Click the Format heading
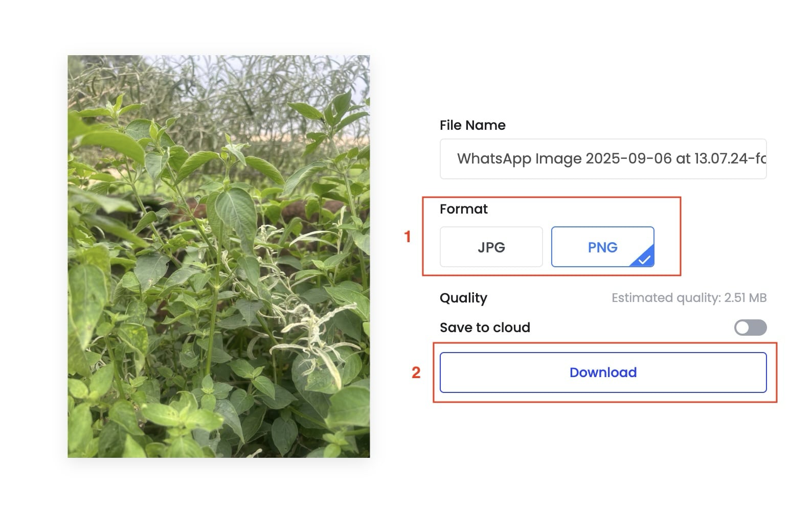The image size is (812, 512). pyautogui.click(x=463, y=209)
